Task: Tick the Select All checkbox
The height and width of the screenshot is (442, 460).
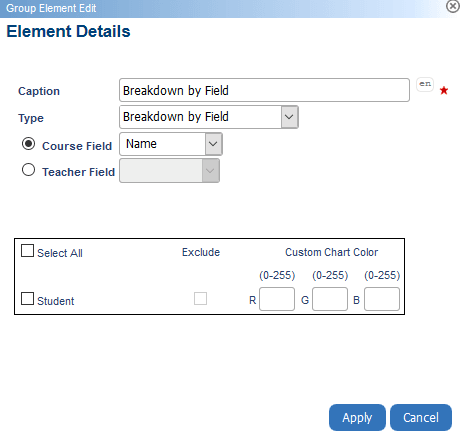Action: [27, 251]
